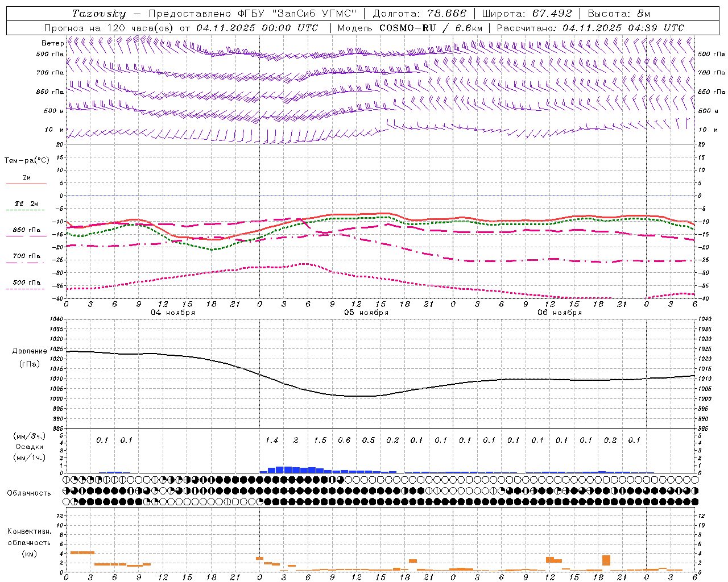
Task: Click the '04 ноября' date label
Action: click(x=173, y=313)
